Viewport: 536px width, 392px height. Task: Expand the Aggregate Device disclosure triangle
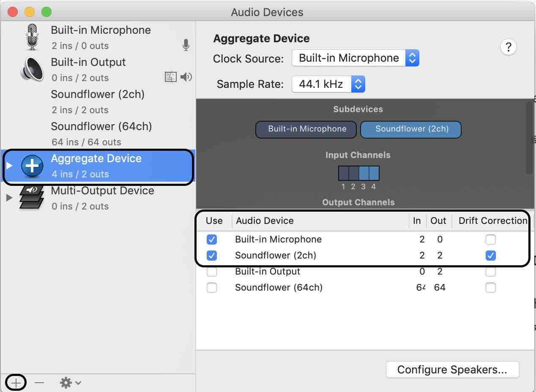(9, 166)
